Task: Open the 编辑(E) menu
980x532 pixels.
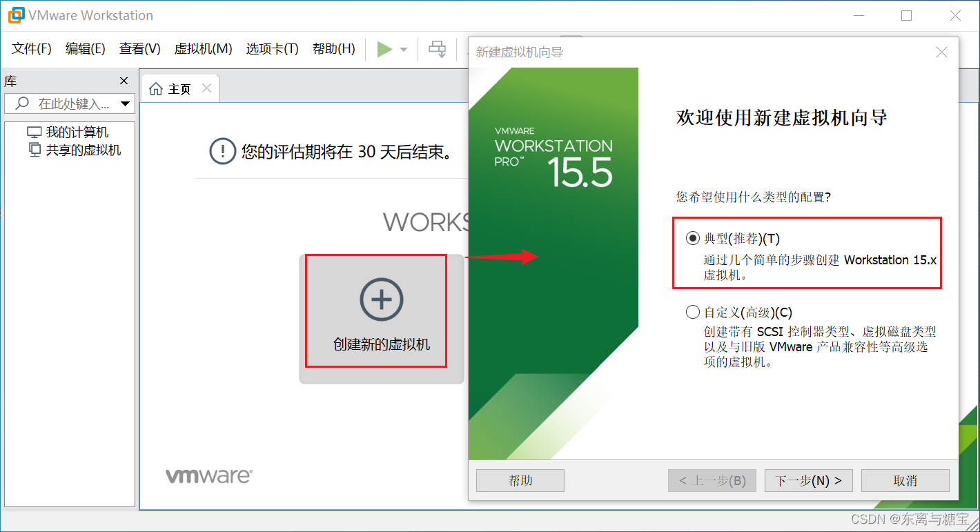Action: 86,49
